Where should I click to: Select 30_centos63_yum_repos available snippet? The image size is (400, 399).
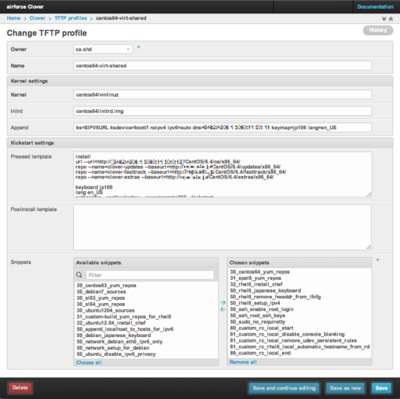click(106, 285)
